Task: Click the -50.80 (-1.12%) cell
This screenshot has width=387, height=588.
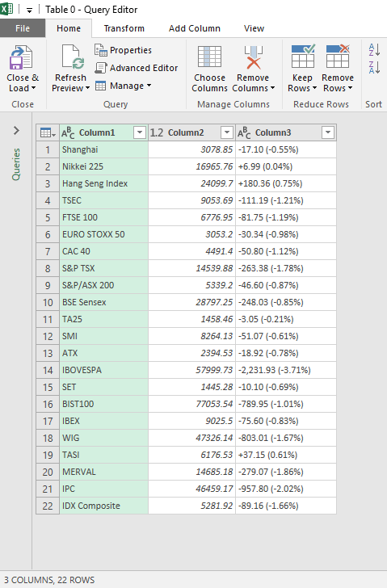Action: [x=286, y=251]
